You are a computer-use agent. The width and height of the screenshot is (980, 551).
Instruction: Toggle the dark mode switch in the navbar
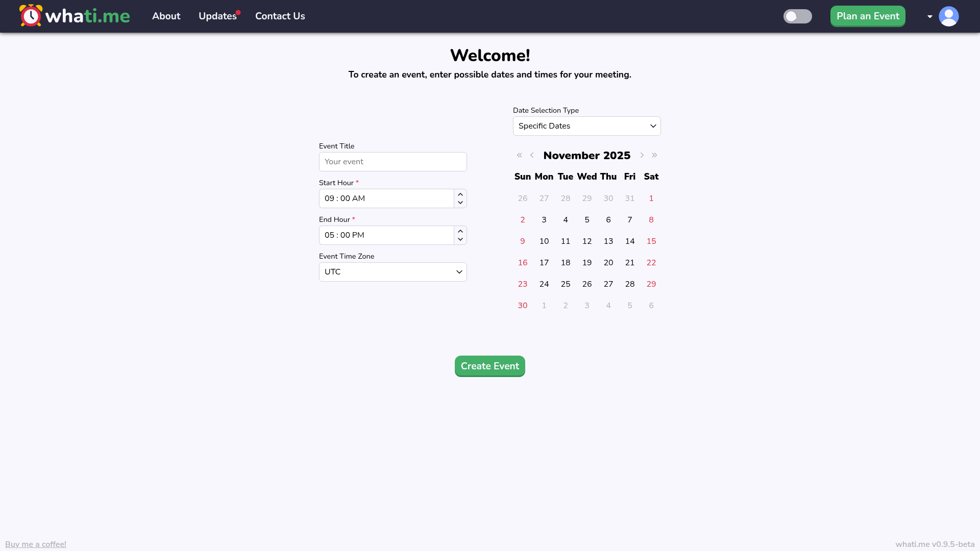797,16
